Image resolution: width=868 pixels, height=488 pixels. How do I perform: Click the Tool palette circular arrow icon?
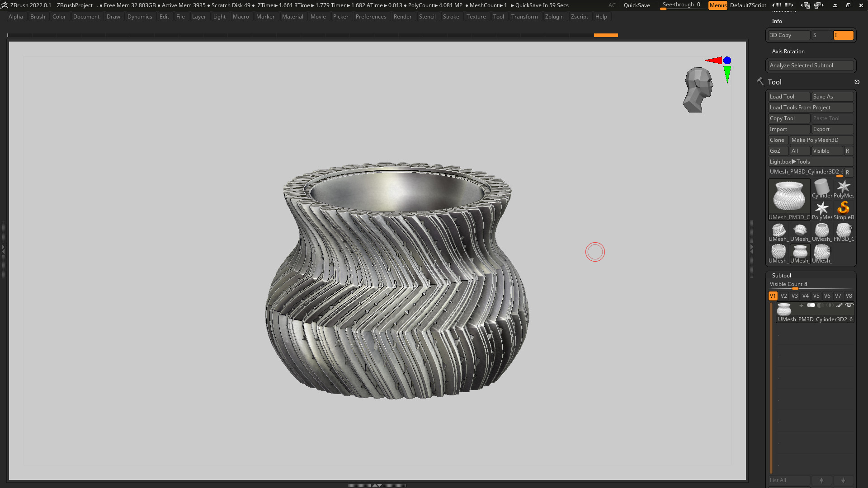coord(857,82)
